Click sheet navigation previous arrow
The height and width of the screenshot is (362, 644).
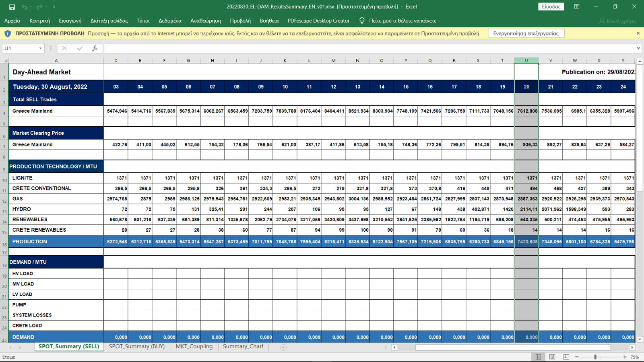(x=10, y=347)
